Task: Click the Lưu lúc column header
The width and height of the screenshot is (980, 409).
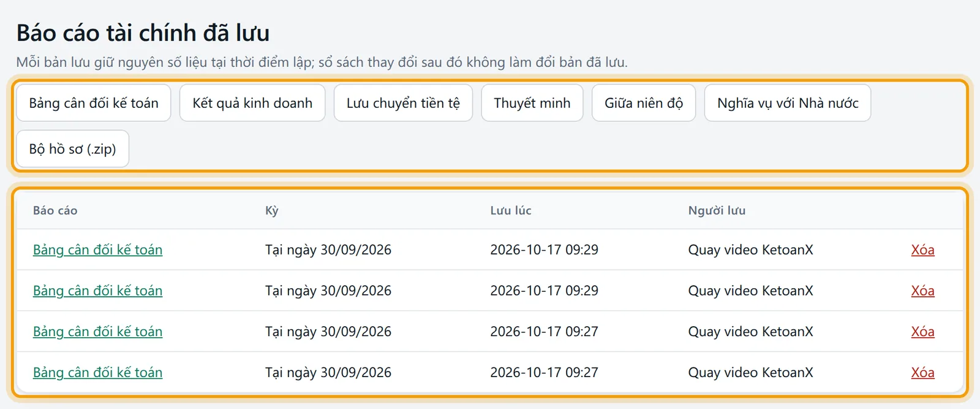Action: pyautogui.click(x=511, y=210)
